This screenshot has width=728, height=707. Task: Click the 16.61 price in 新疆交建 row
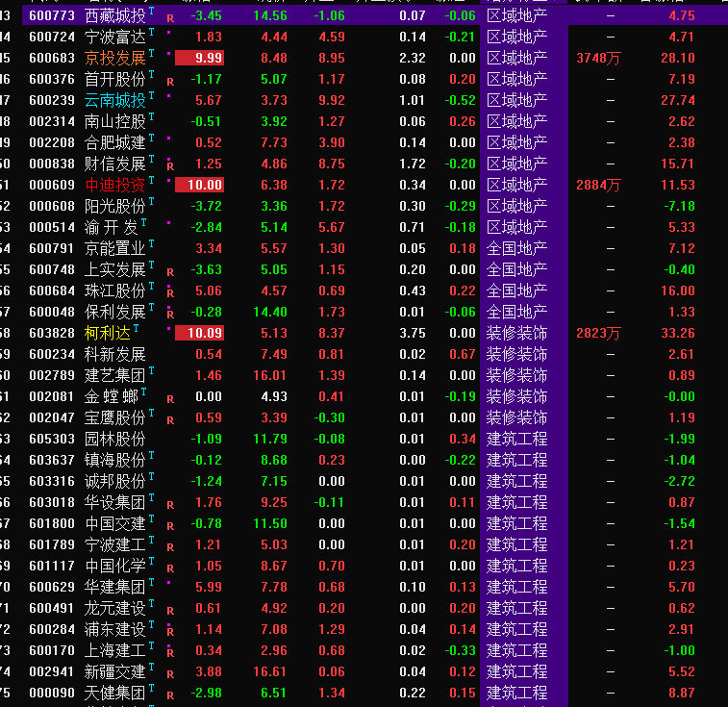[270, 671]
